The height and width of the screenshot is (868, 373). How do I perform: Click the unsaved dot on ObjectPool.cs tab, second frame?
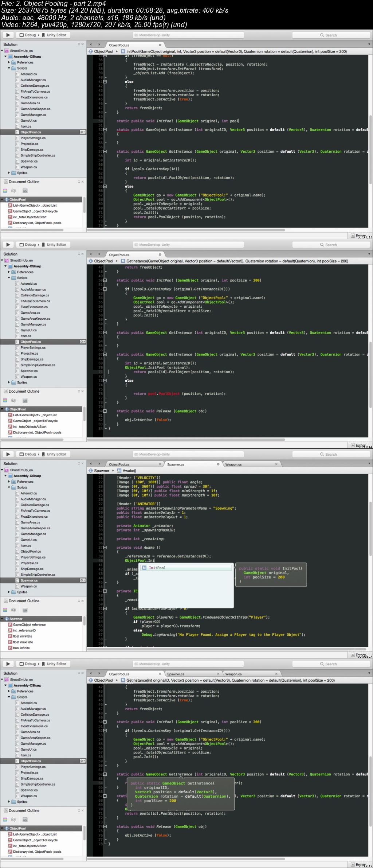click(160, 254)
